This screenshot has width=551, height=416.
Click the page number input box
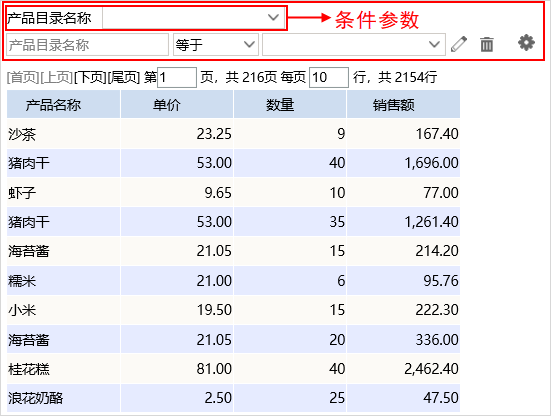[x=177, y=77]
